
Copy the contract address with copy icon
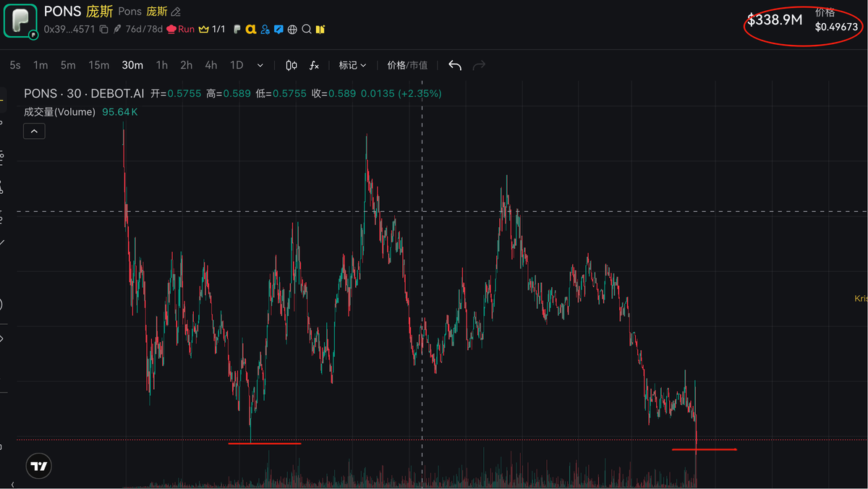coord(103,30)
